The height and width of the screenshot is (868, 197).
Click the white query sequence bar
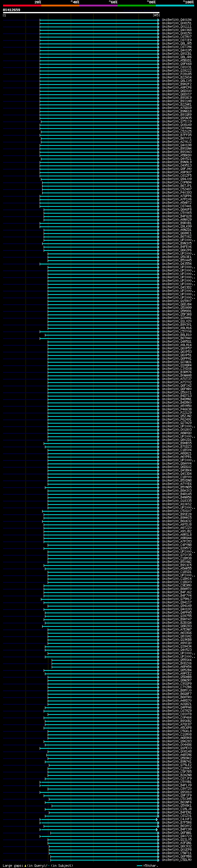coord(81,13)
